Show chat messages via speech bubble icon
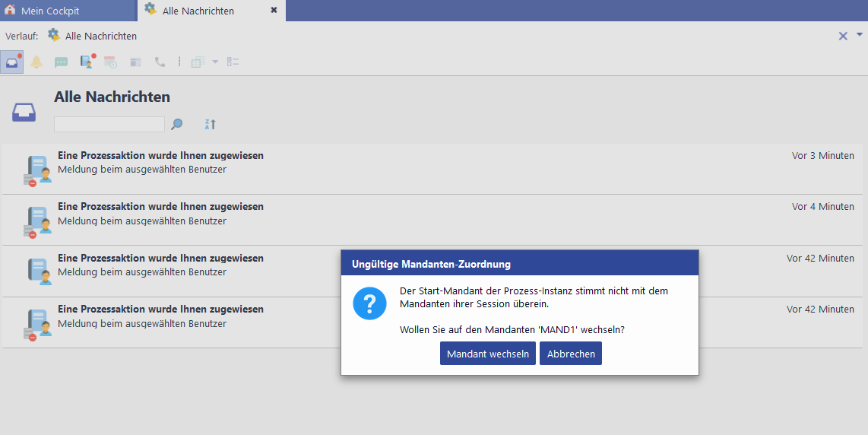The image size is (868, 435). click(61, 62)
